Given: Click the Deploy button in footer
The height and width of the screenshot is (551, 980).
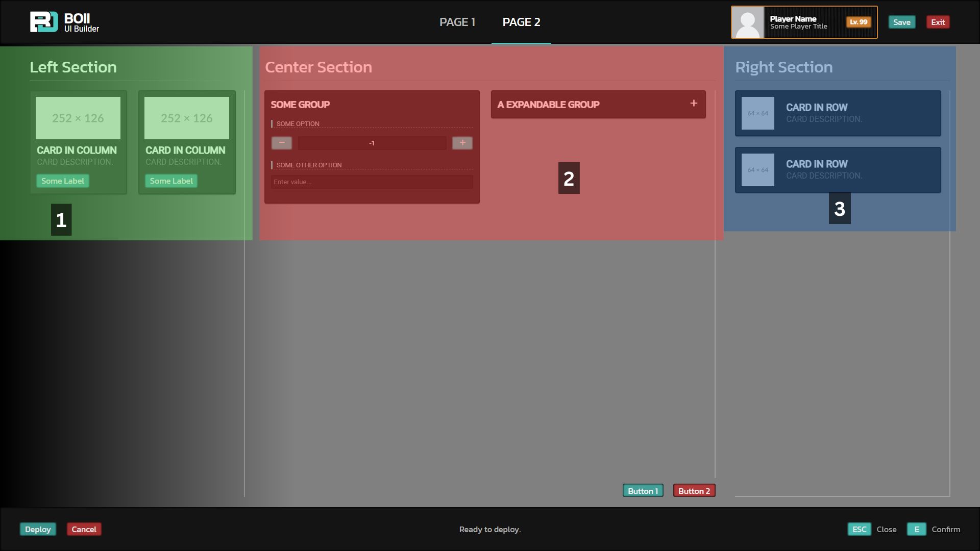Looking at the screenshot, I should click(38, 529).
